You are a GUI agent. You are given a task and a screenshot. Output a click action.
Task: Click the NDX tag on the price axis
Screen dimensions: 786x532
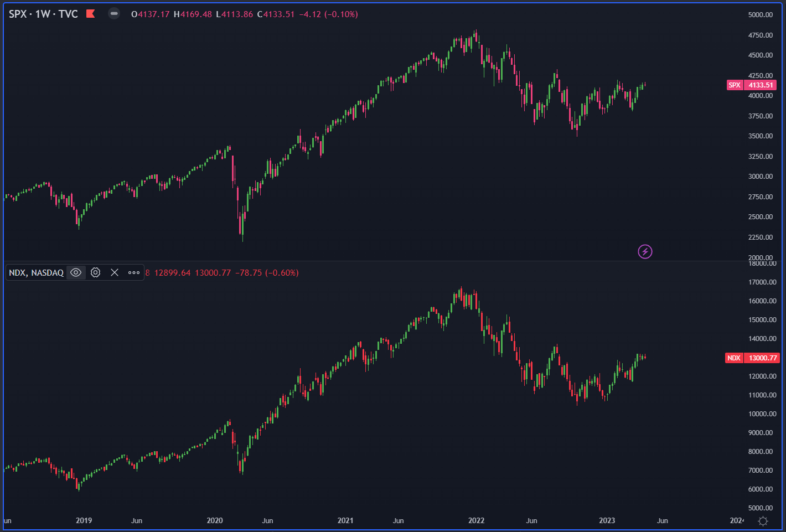(x=734, y=358)
